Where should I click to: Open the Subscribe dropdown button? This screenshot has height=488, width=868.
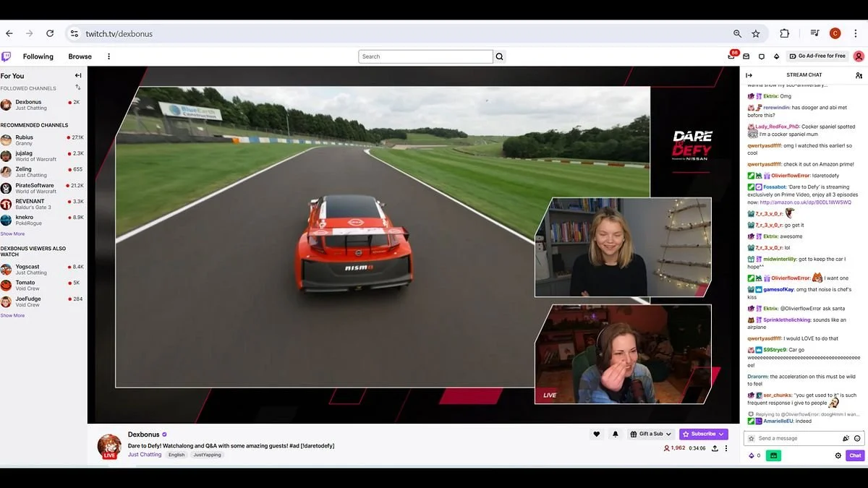point(704,434)
